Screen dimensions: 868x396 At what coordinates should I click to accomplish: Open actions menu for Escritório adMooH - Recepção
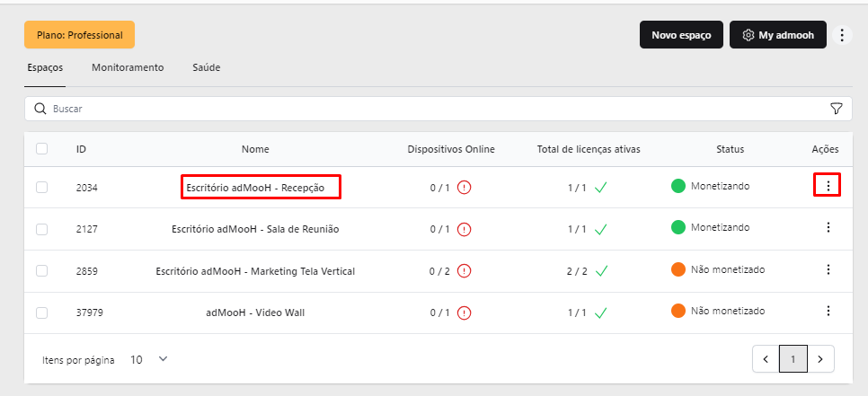pos(828,186)
